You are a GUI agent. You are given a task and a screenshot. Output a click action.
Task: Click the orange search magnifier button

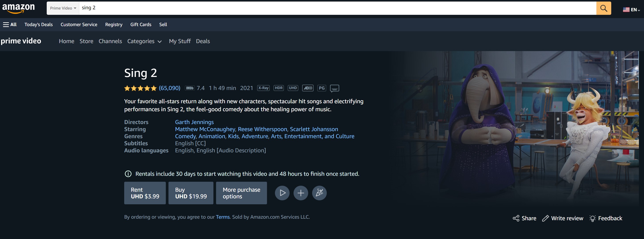tap(603, 8)
